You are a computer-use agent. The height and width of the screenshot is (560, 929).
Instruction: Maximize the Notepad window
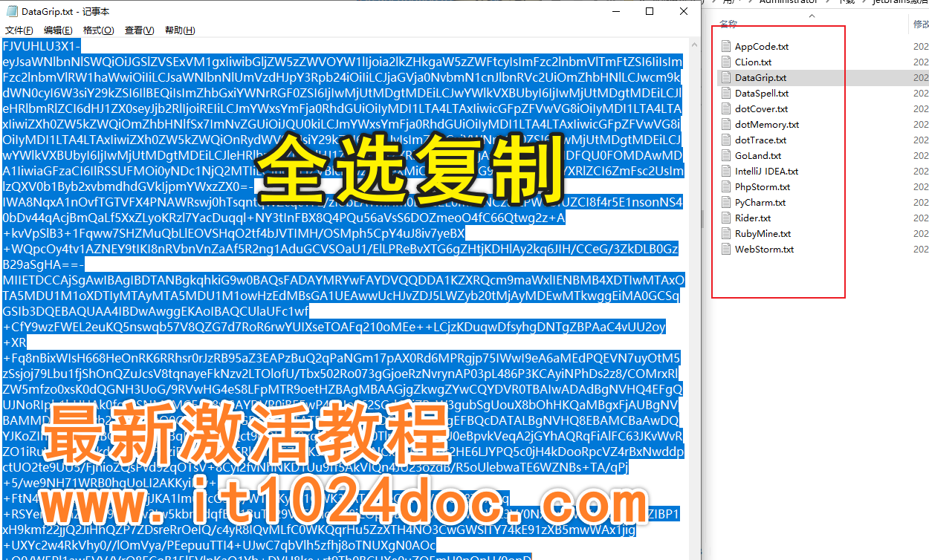pyautogui.click(x=649, y=12)
